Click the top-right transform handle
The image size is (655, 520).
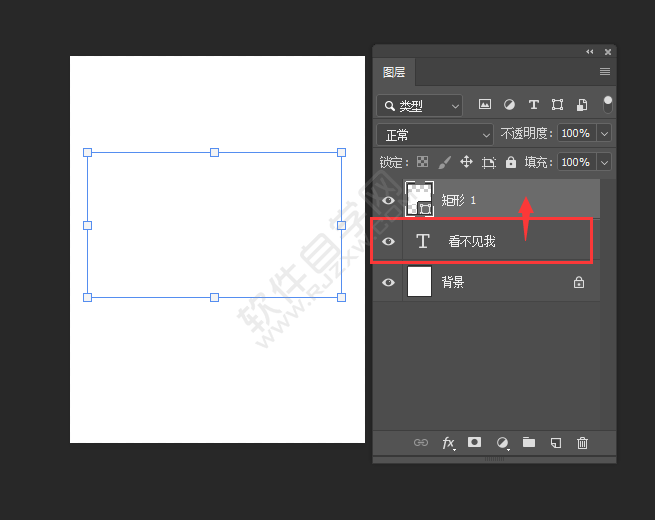click(341, 152)
